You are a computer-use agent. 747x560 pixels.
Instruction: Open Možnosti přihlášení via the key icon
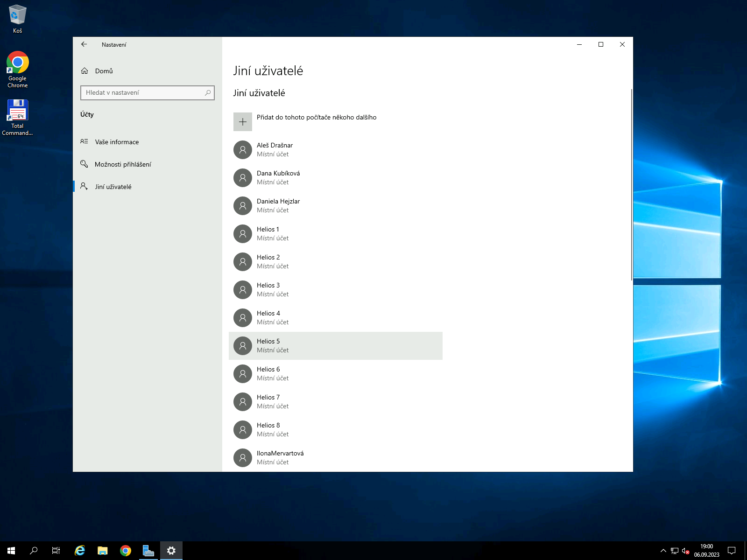click(85, 164)
